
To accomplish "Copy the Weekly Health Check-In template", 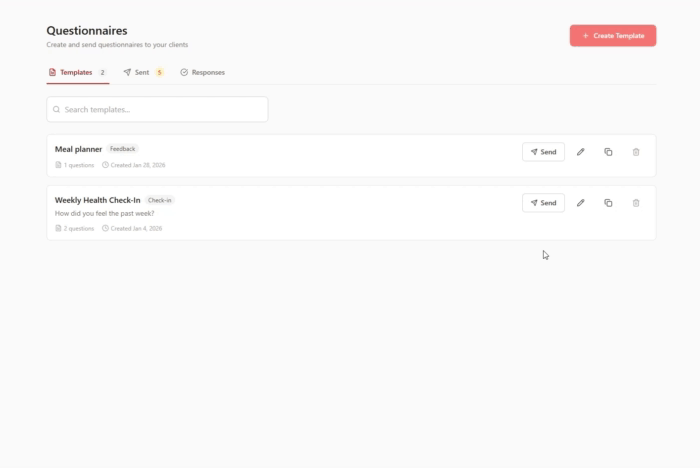I will click(608, 203).
